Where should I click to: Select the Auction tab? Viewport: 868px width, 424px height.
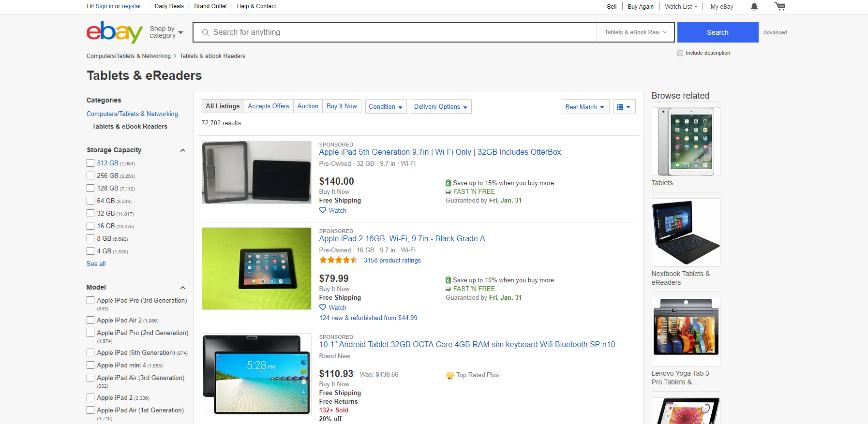click(308, 106)
